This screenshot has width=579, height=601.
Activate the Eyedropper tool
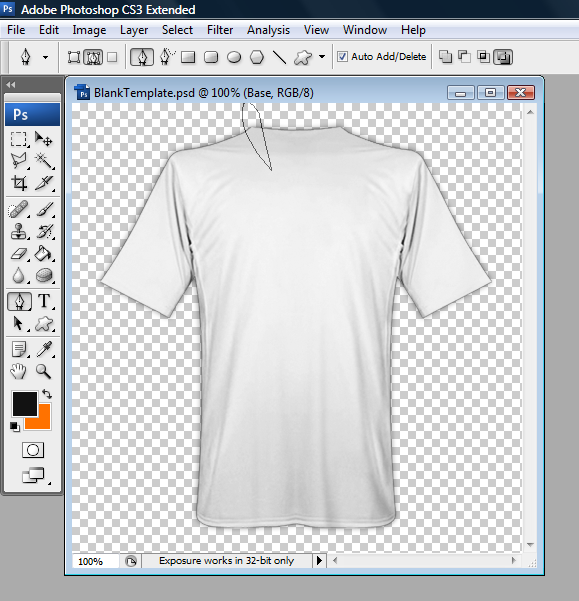tap(44, 349)
